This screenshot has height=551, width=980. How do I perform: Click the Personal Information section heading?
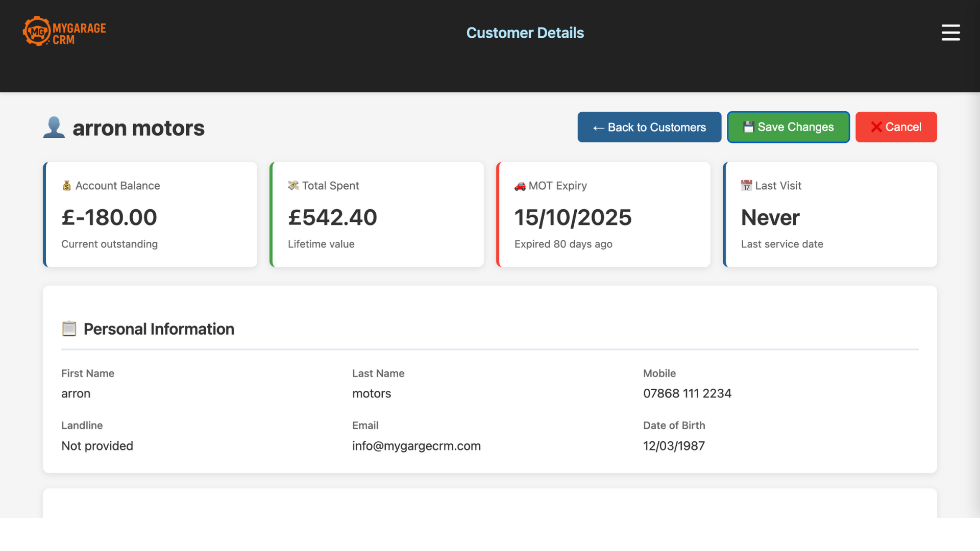159,329
